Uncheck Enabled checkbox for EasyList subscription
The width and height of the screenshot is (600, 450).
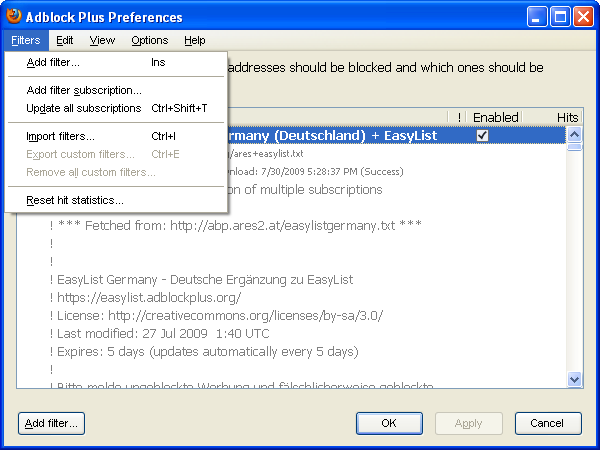[482, 135]
